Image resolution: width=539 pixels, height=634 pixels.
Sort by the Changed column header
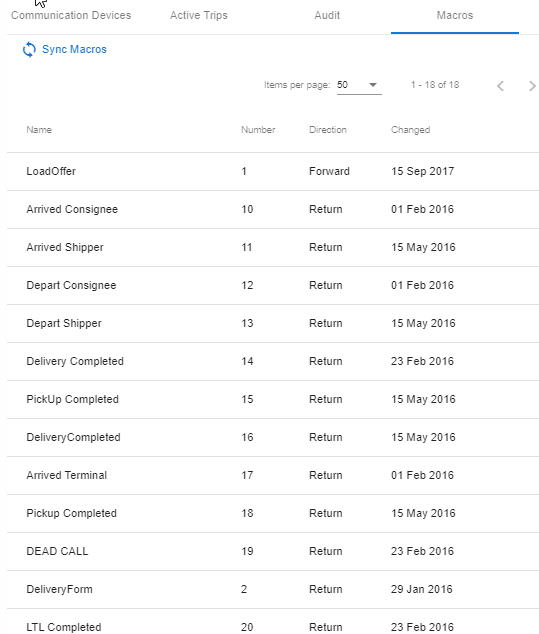410,130
